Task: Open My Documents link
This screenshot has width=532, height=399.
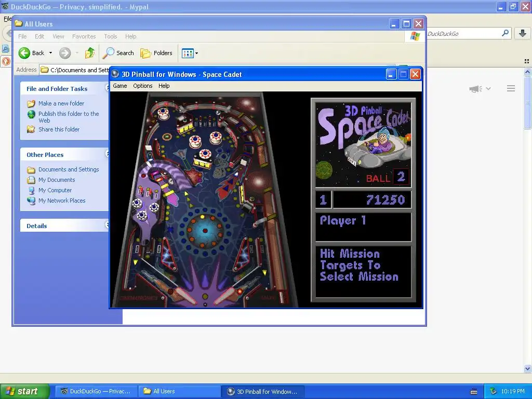Action: pos(57,180)
